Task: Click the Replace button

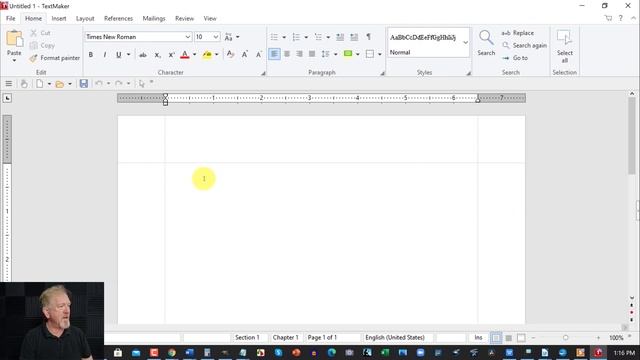Action: (x=518, y=33)
